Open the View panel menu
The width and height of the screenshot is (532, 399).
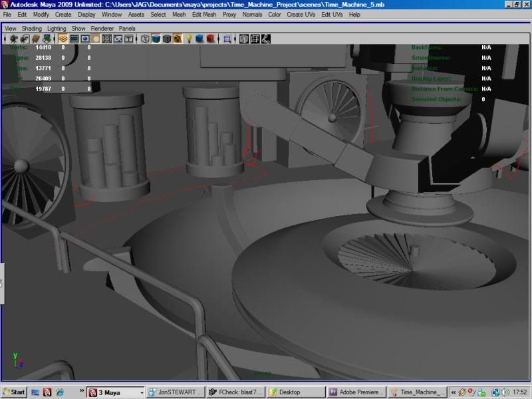pos(10,29)
